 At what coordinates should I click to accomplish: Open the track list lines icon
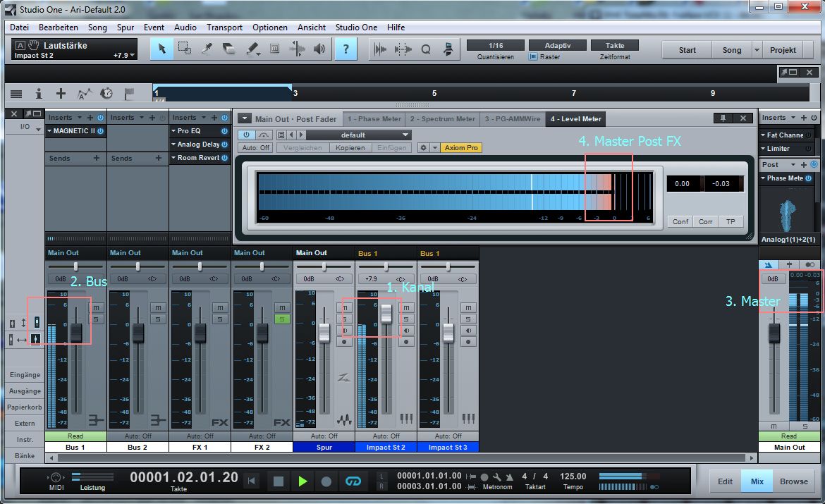(16, 94)
